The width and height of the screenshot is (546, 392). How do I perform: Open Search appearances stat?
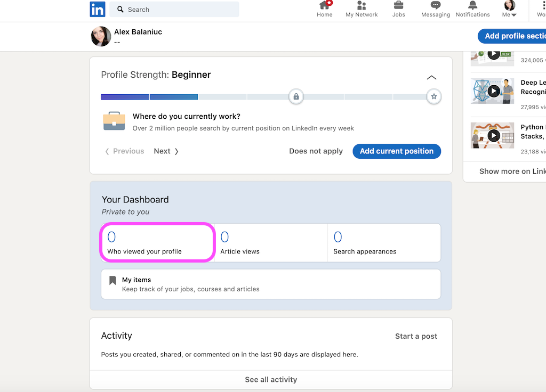384,242
